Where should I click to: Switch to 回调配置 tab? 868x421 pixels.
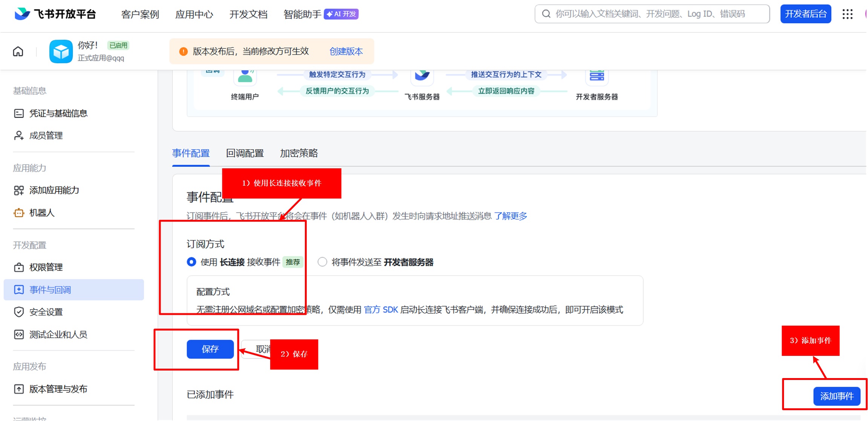[x=245, y=153]
